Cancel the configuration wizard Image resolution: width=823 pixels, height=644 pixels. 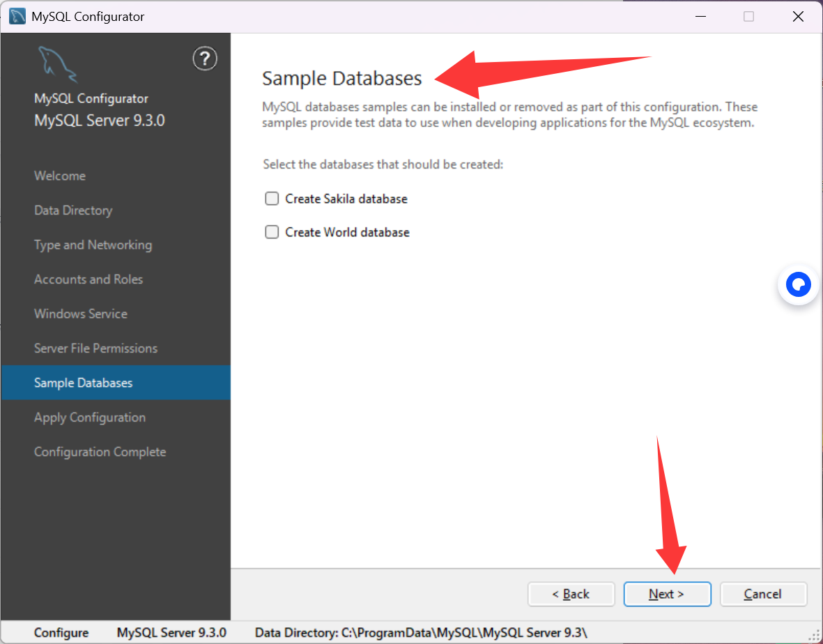coord(763,594)
